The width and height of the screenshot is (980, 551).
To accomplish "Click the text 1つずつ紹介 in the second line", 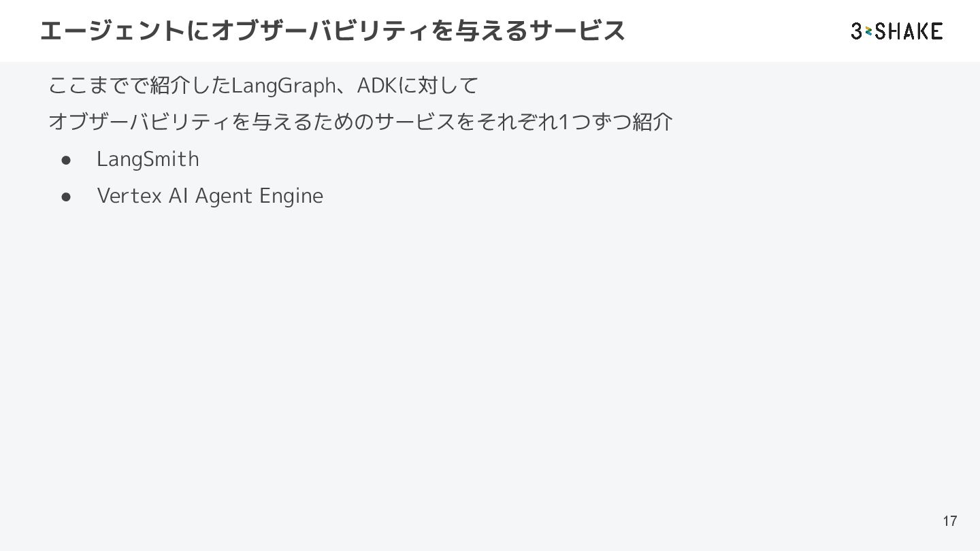I will tap(615, 122).
